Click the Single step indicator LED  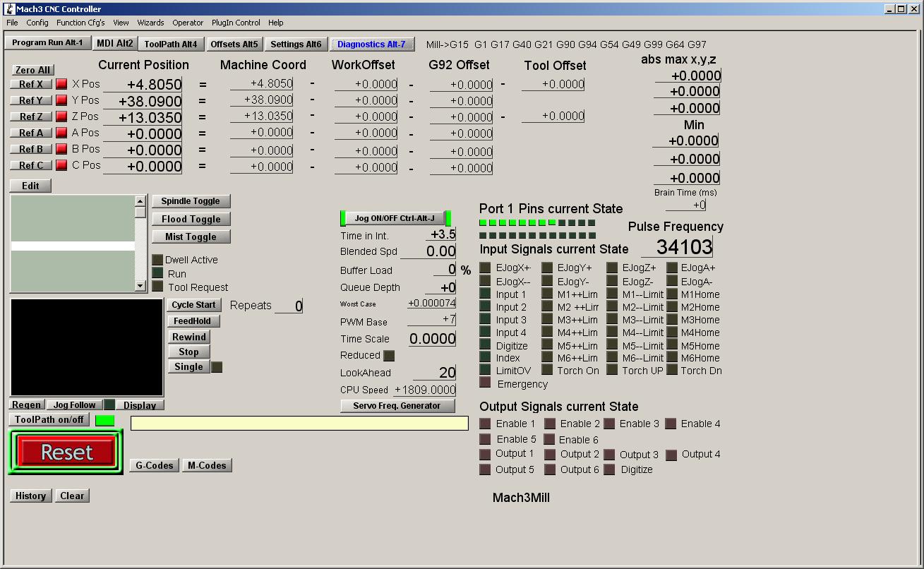click(x=217, y=367)
